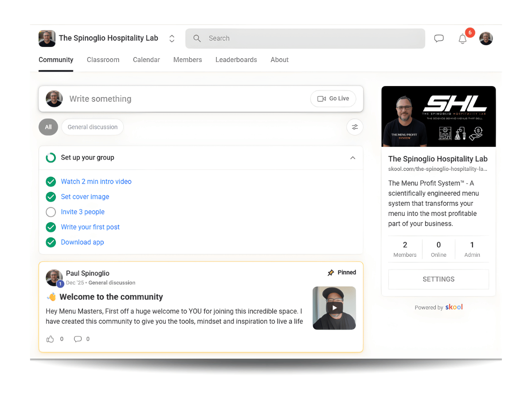Check the Invite 3 people circle

(x=51, y=212)
